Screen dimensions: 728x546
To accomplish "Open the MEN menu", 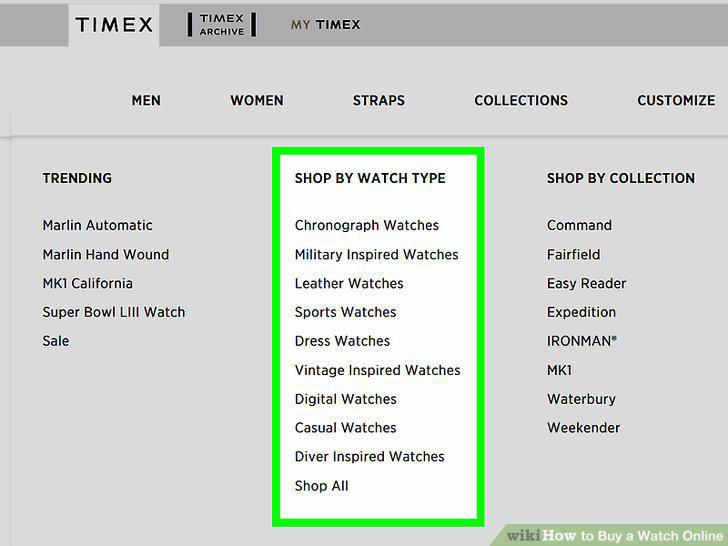I will tap(146, 100).
